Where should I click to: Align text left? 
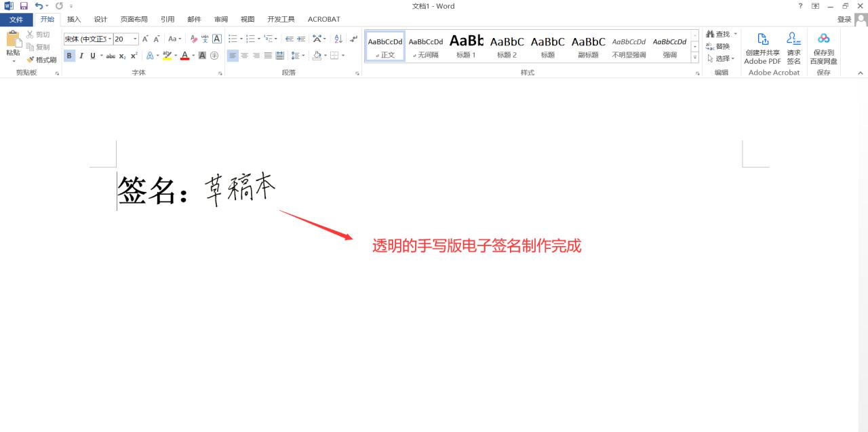pos(233,56)
